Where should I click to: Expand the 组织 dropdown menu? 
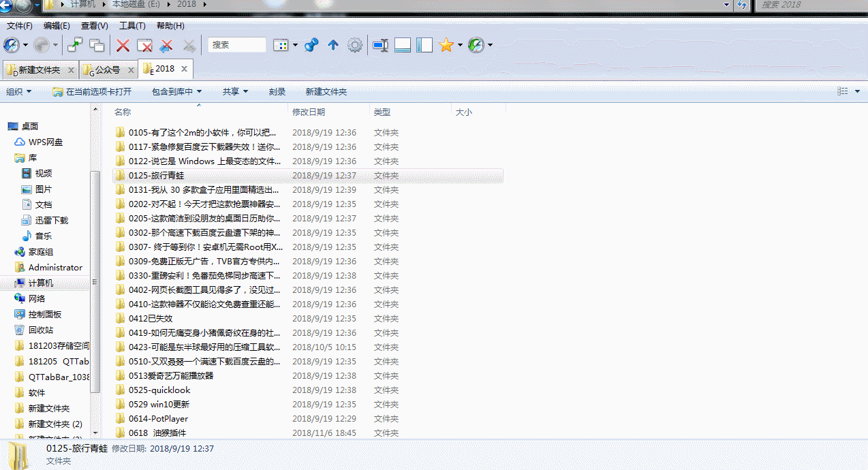[x=18, y=91]
